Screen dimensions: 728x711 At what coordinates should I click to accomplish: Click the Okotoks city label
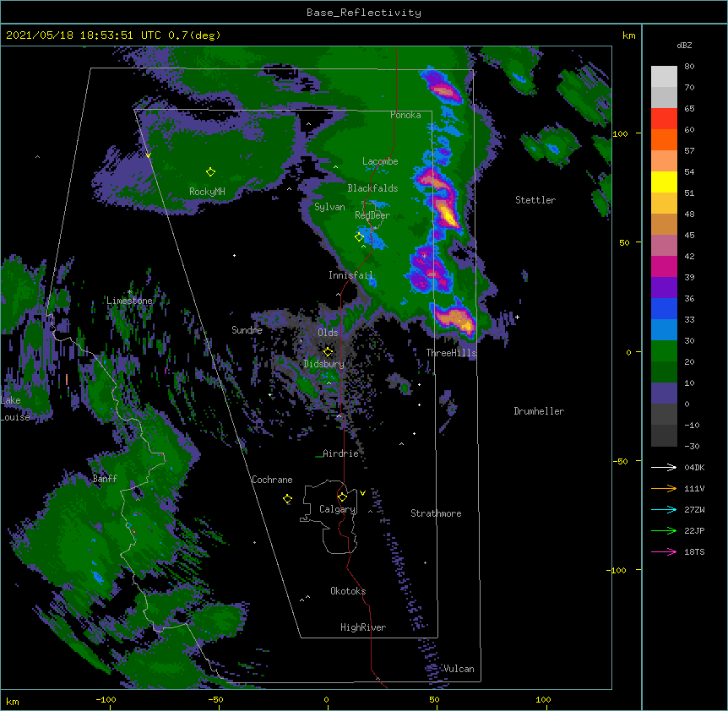coord(348,591)
